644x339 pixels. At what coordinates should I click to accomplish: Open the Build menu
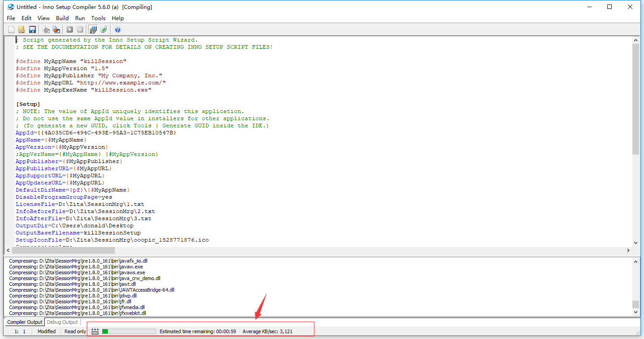63,18
